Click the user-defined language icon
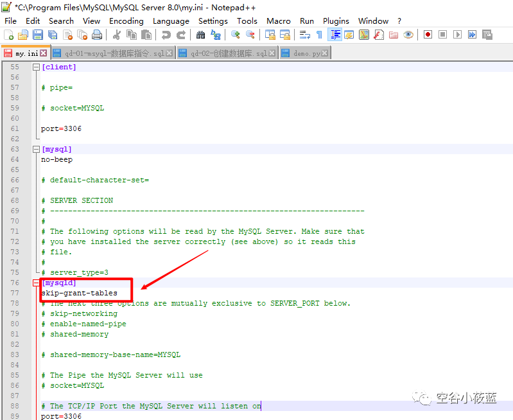Image resolution: width=513 pixels, height=420 pixels. click(x=349, y=35)
